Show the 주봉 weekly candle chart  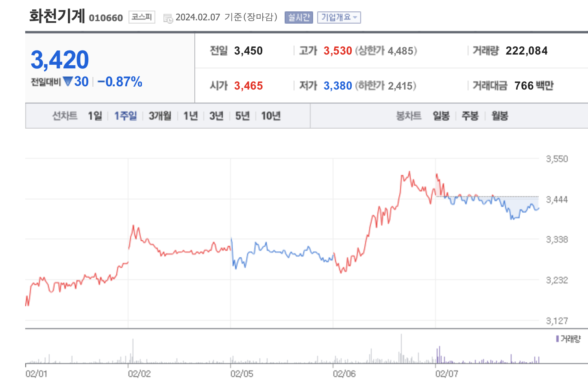(x=470, y=116)
